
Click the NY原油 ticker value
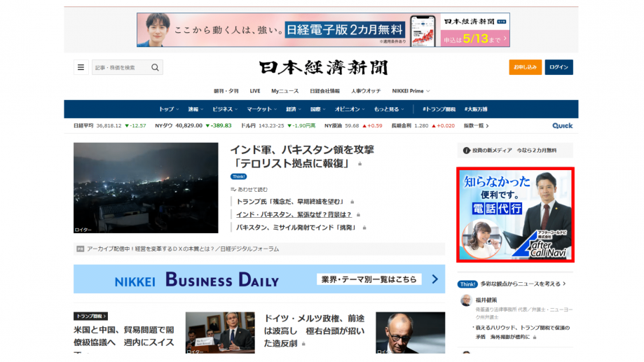353,125
